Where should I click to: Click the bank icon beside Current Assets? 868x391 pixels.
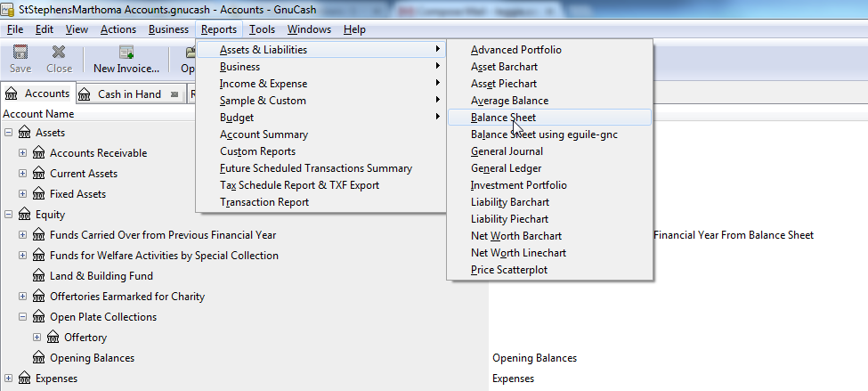39,174
